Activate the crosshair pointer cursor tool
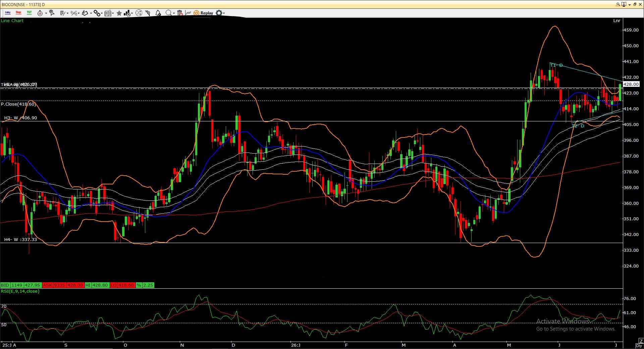Image resolution: width=644 pixels, height=349 pixels. tap(52, 13)
